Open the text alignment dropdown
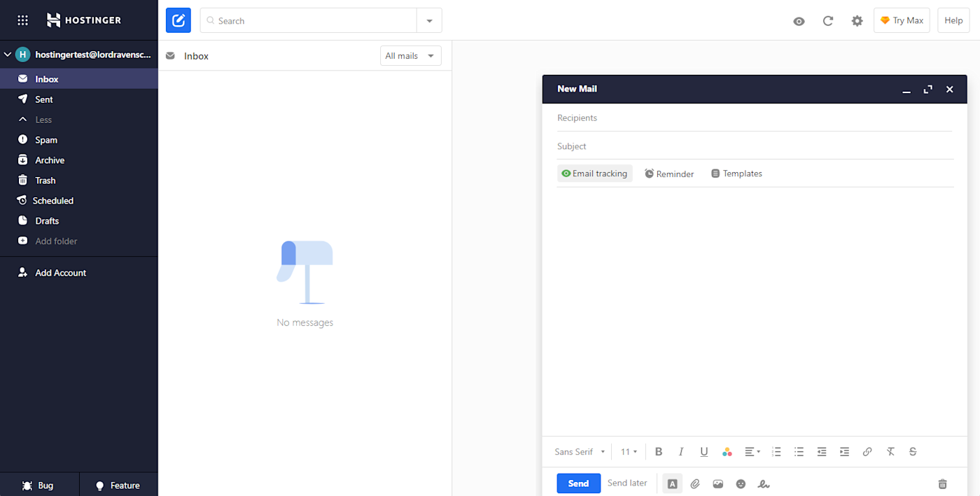 point(752,452)
